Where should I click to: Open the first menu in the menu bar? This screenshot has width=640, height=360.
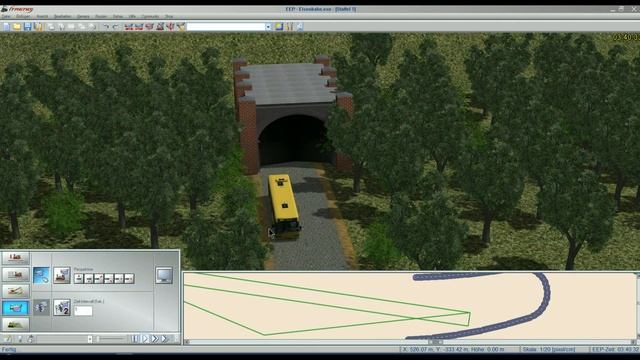click(6, 17)
